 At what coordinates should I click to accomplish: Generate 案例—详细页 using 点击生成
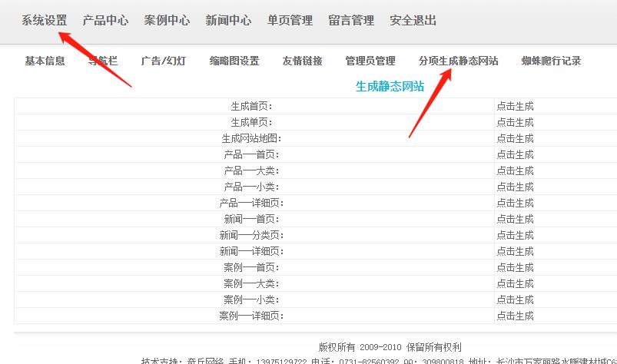pos(515,316)
